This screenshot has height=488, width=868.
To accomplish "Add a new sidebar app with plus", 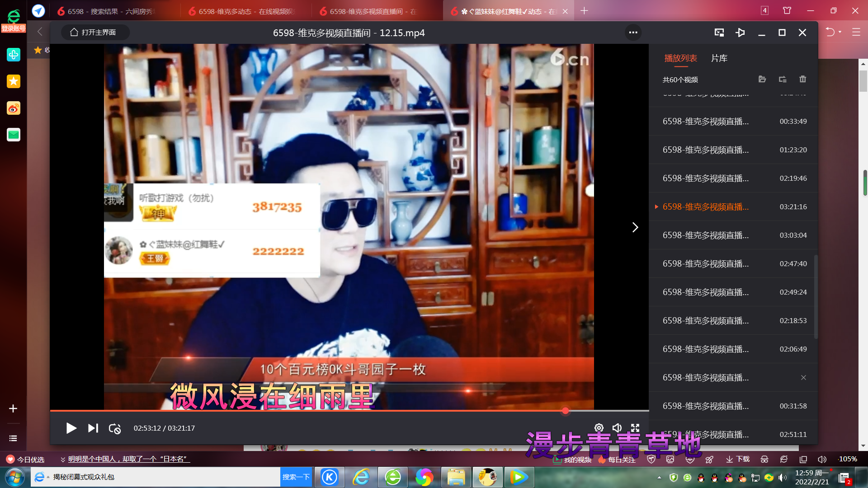I will click(x=13, y=408).
